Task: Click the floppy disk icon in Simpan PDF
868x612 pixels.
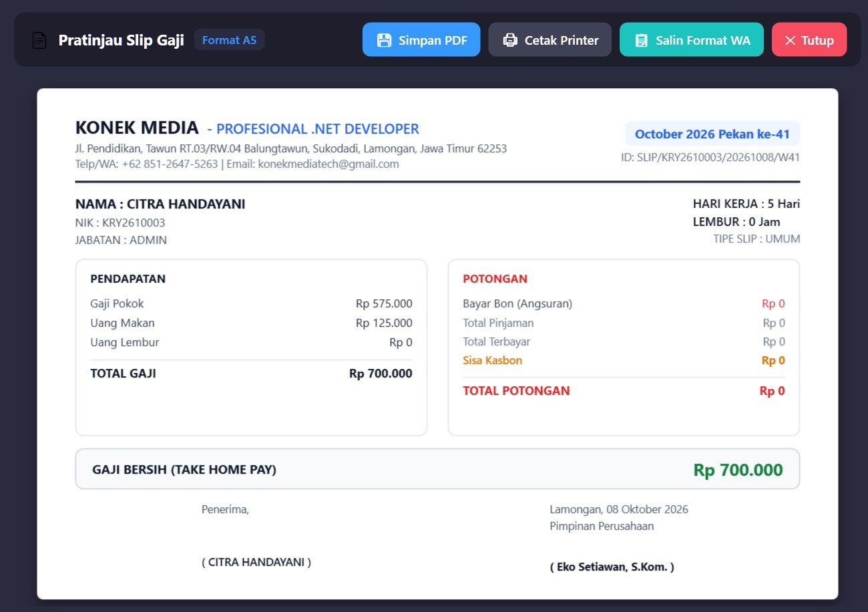Action: [x=384, y=40]
